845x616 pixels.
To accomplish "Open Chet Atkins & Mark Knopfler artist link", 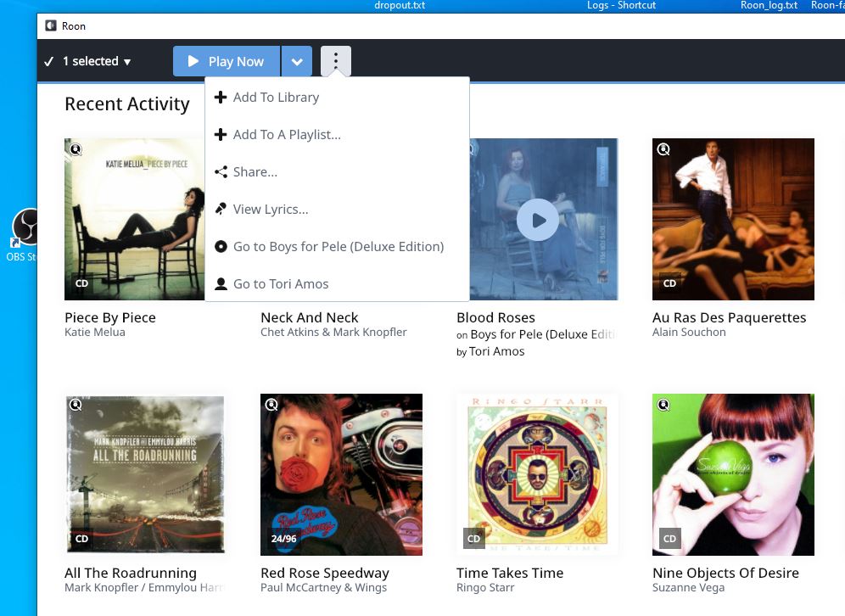I will pyautogui.click(x=333, y=332).
